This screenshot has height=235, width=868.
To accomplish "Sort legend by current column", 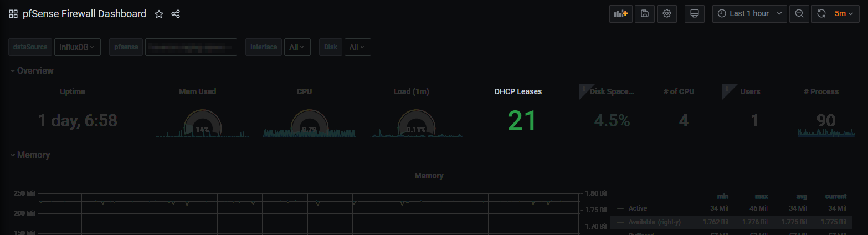I will (x=835, y=196).
